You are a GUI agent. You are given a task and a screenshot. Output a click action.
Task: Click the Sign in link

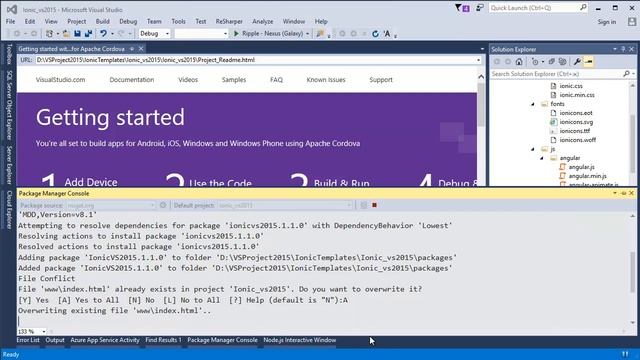tap(607, 22)
